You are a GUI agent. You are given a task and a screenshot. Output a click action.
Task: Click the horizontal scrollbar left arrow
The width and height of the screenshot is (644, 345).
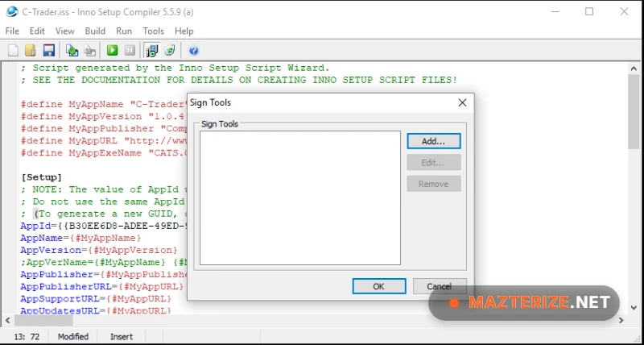pos(7,320)
